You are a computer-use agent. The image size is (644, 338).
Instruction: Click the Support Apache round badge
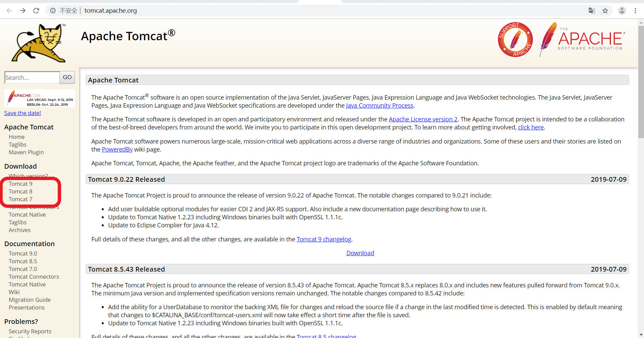point(515,40)
